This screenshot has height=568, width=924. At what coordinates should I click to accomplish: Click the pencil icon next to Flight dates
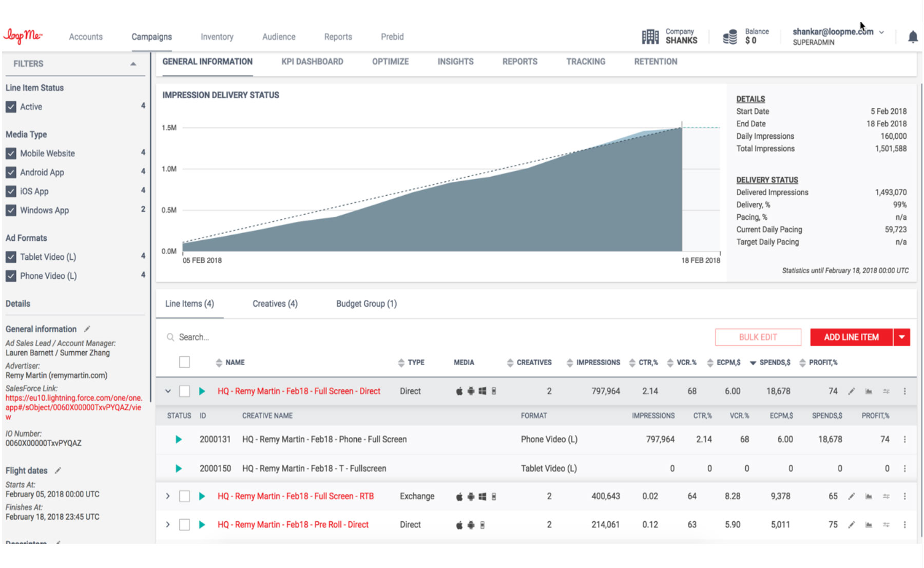(58, 470)
